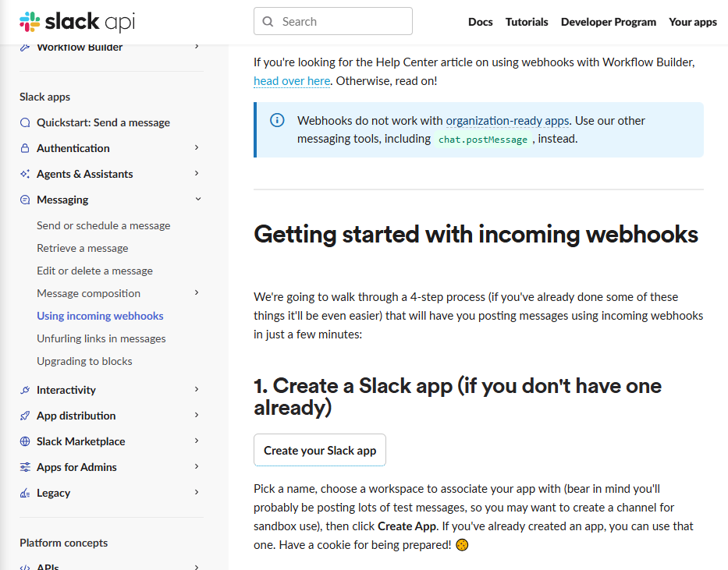Expand the Interactivity chevron
The width and height of the screenshot is (728, 570).
pyautogui.click(x=197, y=389)
